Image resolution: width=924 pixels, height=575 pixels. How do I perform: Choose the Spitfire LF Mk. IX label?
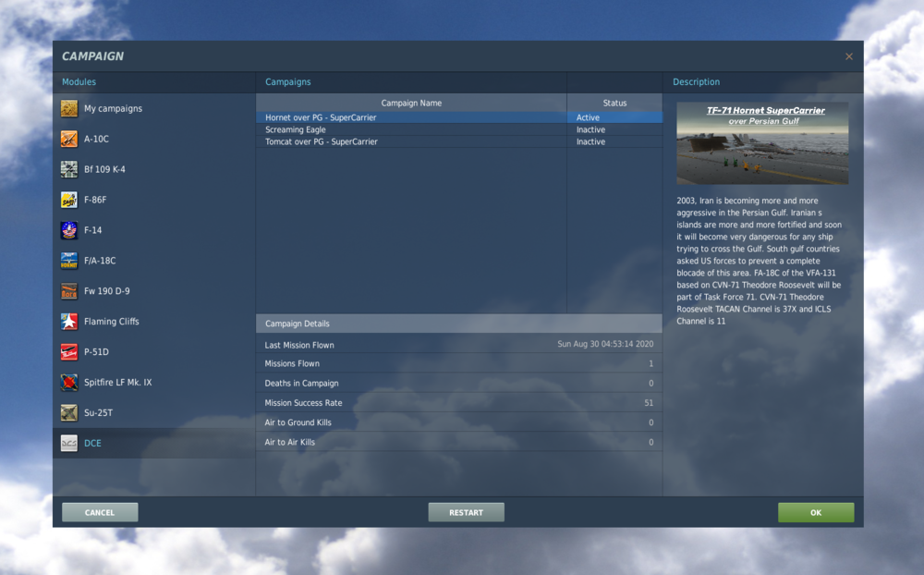[118, 382]
